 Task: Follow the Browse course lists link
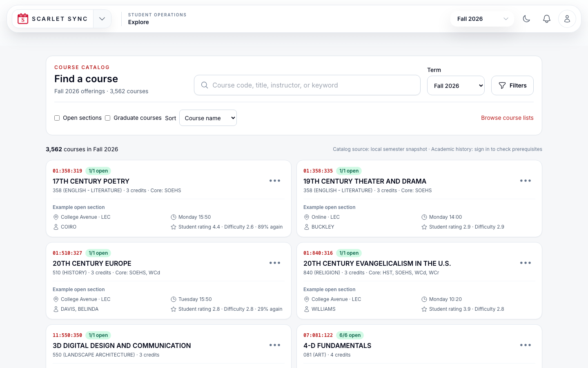[507, 118]
